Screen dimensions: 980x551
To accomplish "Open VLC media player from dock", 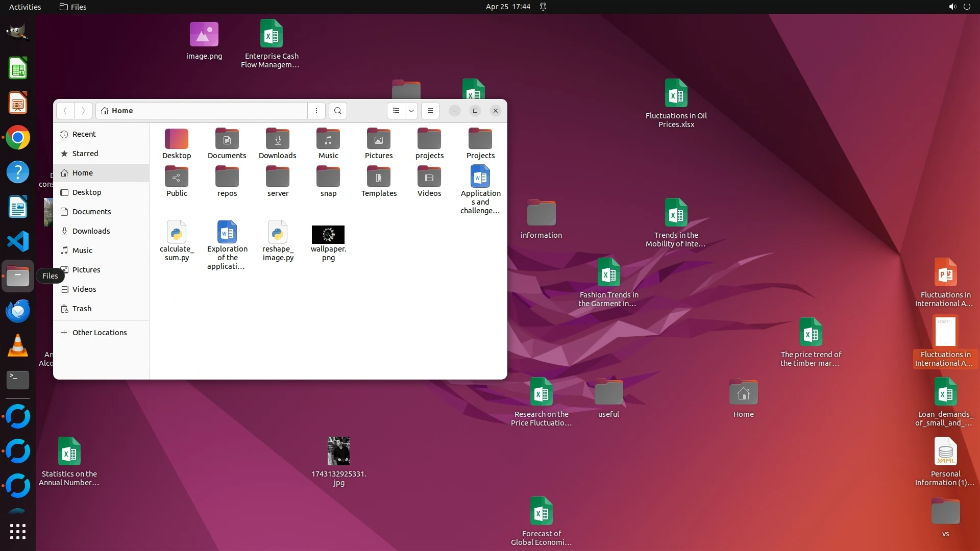I will click(x=18, y=345).
